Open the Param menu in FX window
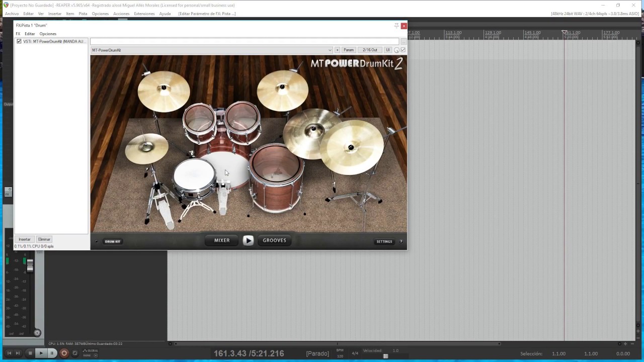Image resolution: width=644 pixels, height=362 pixels. click(349, 50)
